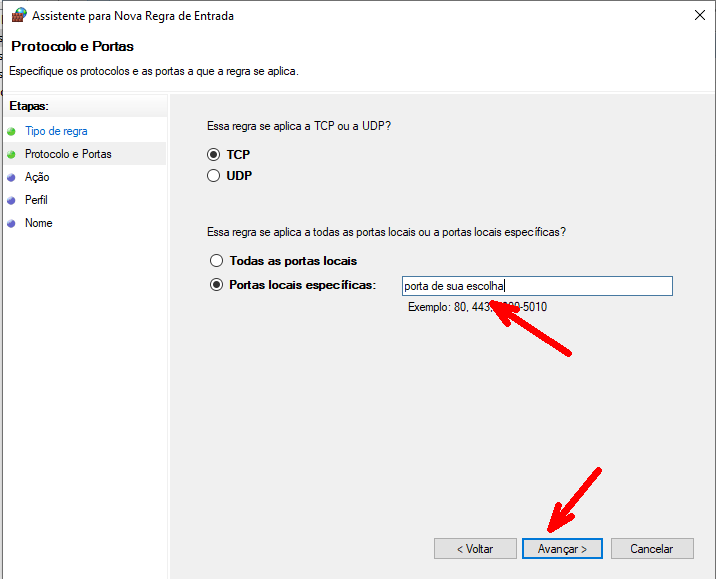This screenshot has width=716, height=579.
Task: Open the Protocolo e Portas step
Action: click(x=68, y=154)
